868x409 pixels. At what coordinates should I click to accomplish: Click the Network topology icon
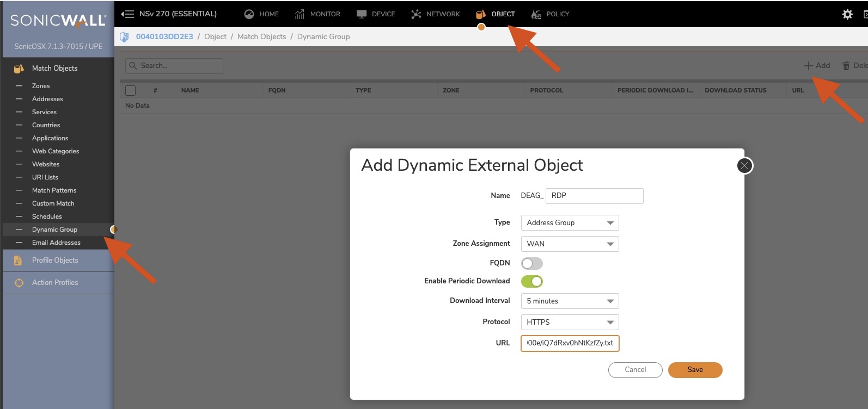(x=416, y=14)
